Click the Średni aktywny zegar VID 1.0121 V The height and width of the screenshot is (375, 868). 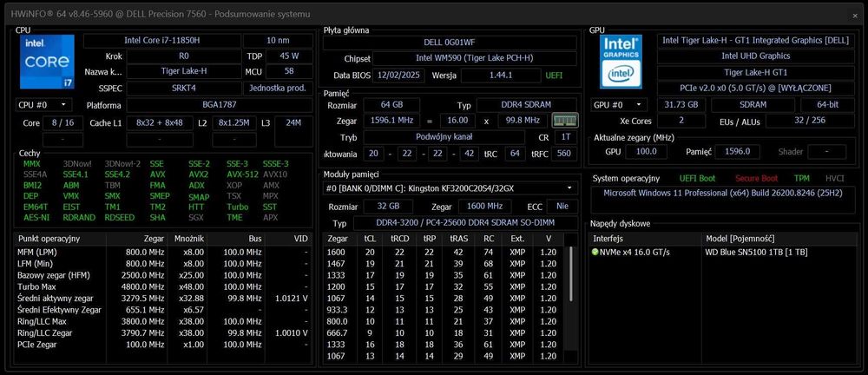click(x=291, y=298)
